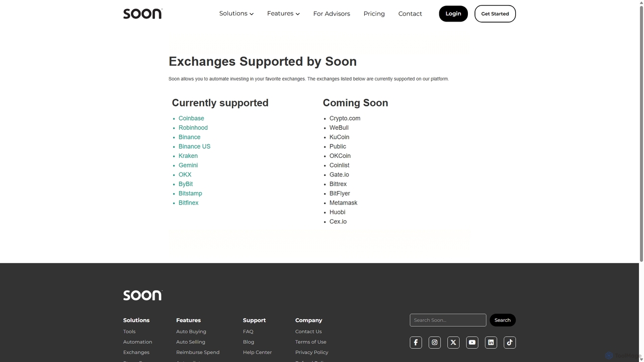
Task: Open the Kraken exchange link
Action: click(188, 156)
